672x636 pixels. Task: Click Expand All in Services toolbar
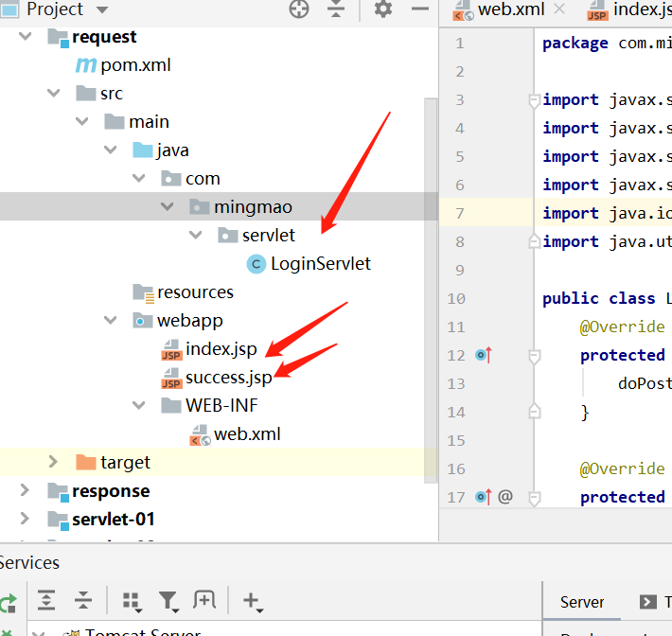click(46, 600)
